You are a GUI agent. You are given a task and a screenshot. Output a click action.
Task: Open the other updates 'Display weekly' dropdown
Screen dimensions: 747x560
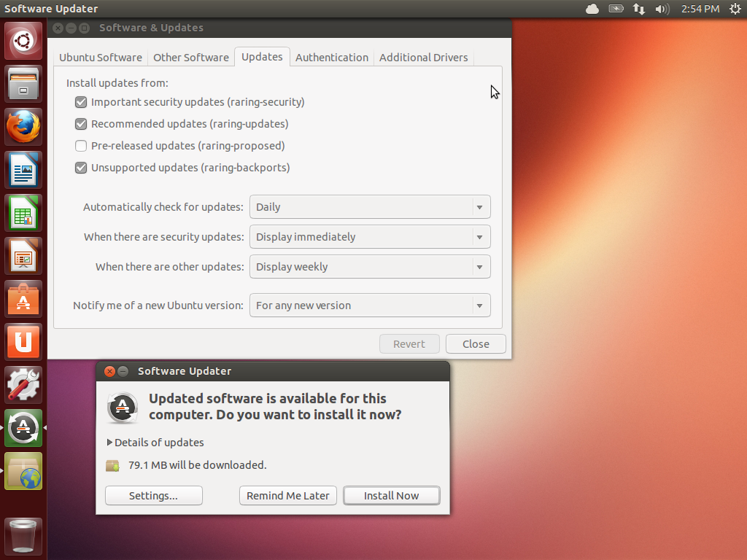(x=370, y=267)
